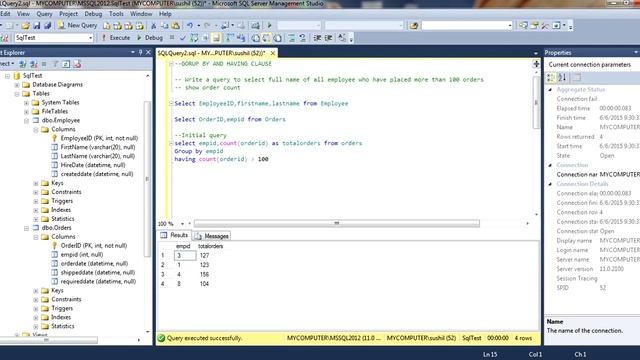Click the Decrease Indent icon
The height and width of the screenshot is (360, 640).
tap(317, 38)
